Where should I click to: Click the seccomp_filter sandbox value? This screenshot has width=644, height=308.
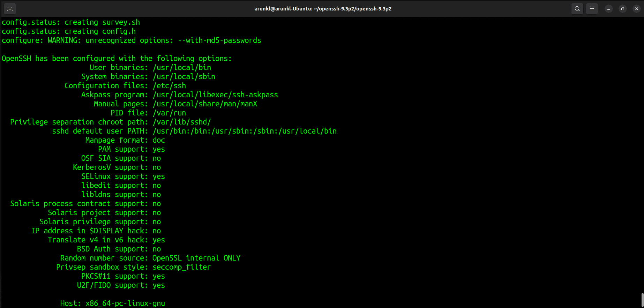tap(182, 267)
